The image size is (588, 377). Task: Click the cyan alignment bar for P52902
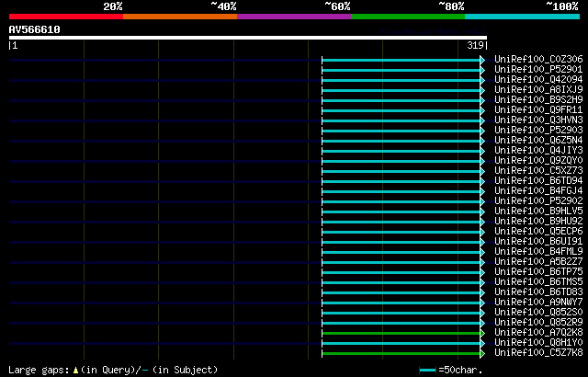point(401,201)
